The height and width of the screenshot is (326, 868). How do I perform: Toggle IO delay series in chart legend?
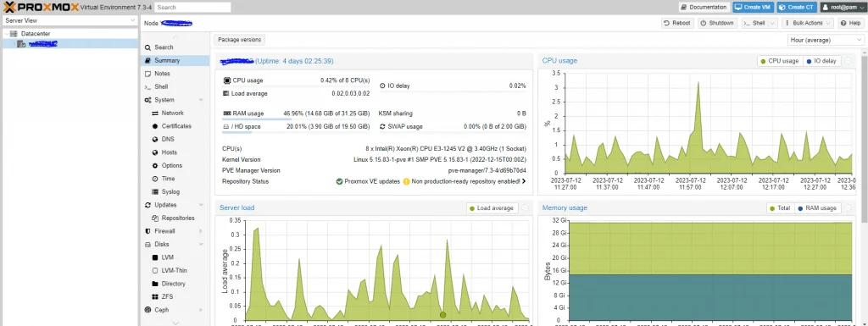[x=821, y=61]
